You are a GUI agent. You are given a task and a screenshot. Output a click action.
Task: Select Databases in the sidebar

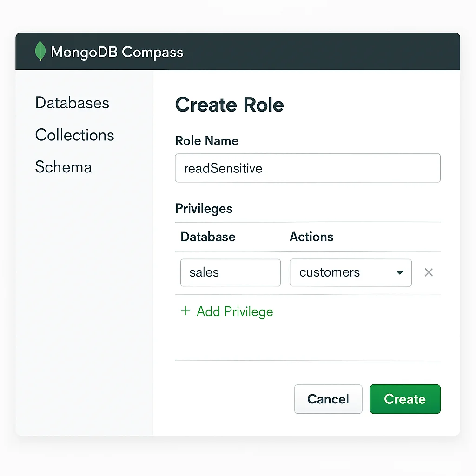[72, 103]
